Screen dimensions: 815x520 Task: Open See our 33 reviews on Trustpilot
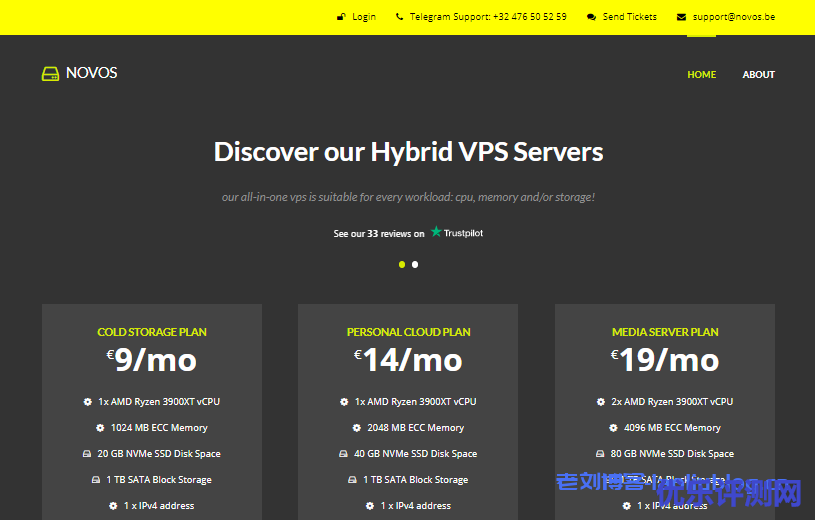click(x=408, y=233)
